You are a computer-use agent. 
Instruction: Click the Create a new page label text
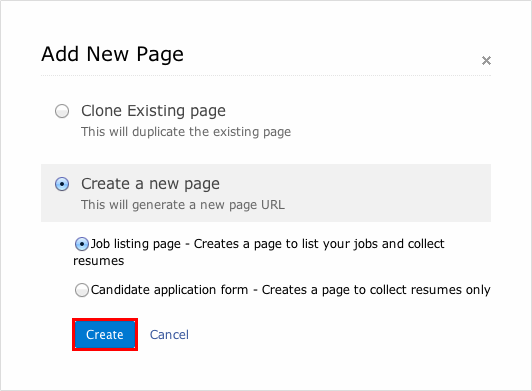point(150,184)
